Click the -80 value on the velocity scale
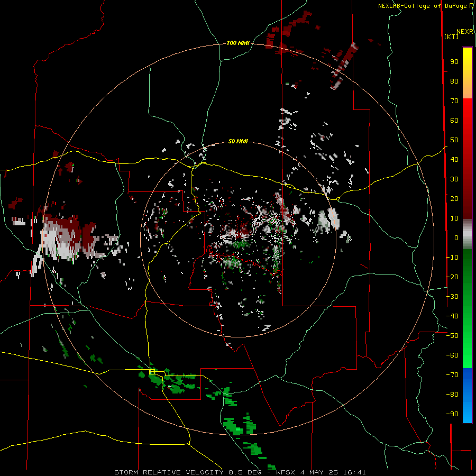Viewport: 476px width, 476px height. (x=452, y=395)
